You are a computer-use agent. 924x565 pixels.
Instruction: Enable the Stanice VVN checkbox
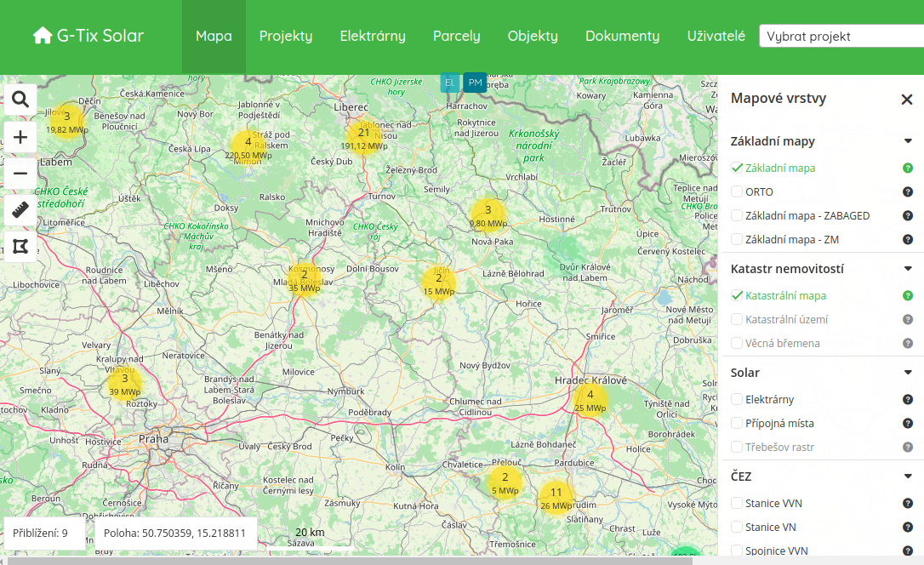click(x=737, y=503)
